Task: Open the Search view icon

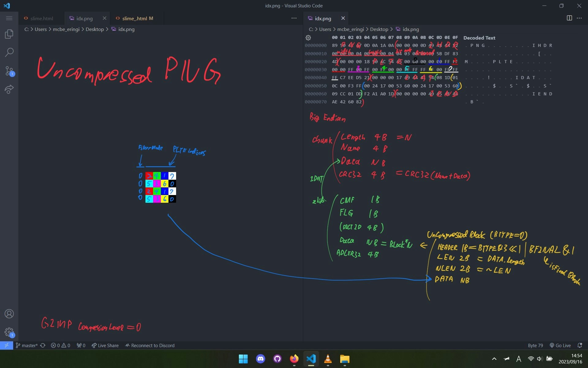Action: tap(9, 52)
